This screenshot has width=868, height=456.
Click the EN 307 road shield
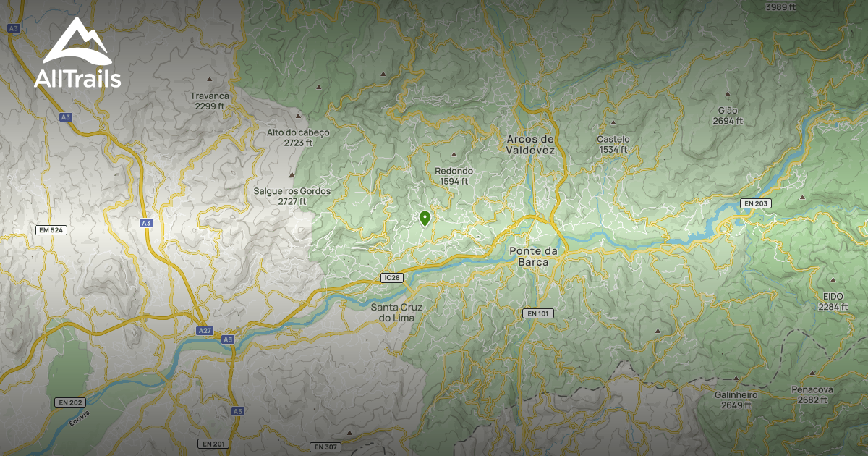(326, 447)
